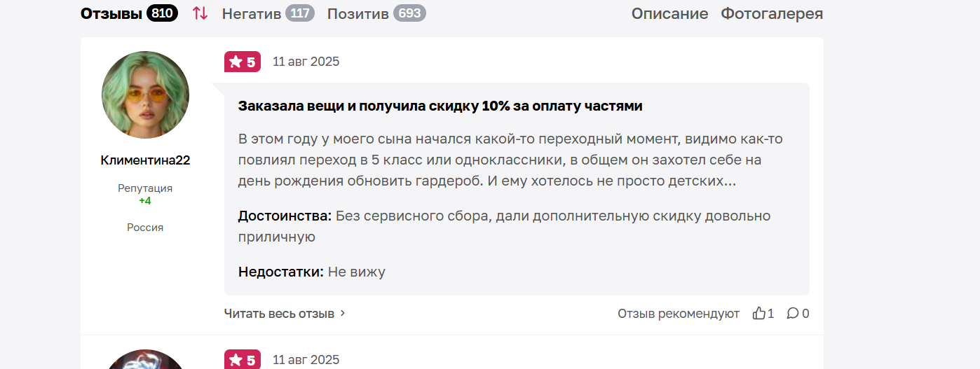This screenshot has width=980, height=369.
Task: Open review title about скидку 10%
Action: (x=440, y=106)
